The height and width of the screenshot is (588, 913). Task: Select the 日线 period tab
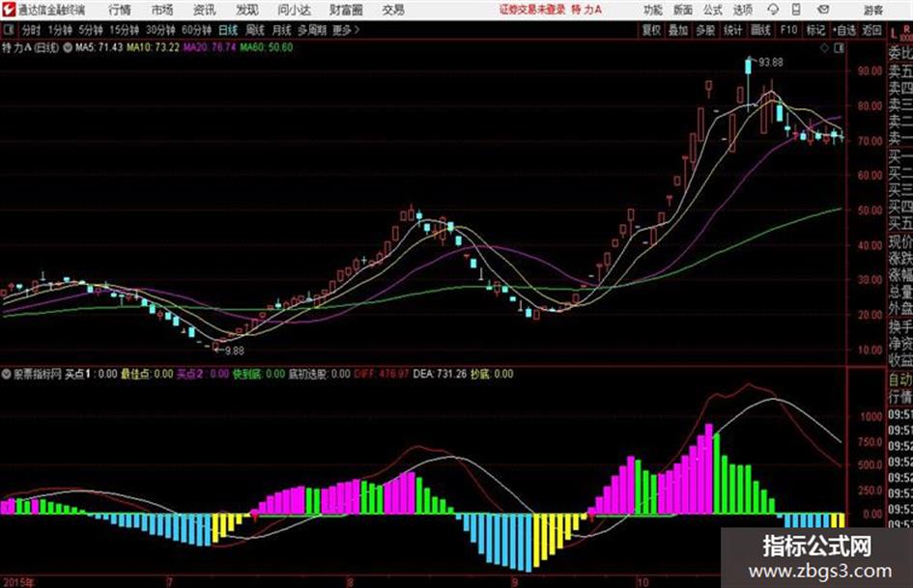click(x=228, y=30)
